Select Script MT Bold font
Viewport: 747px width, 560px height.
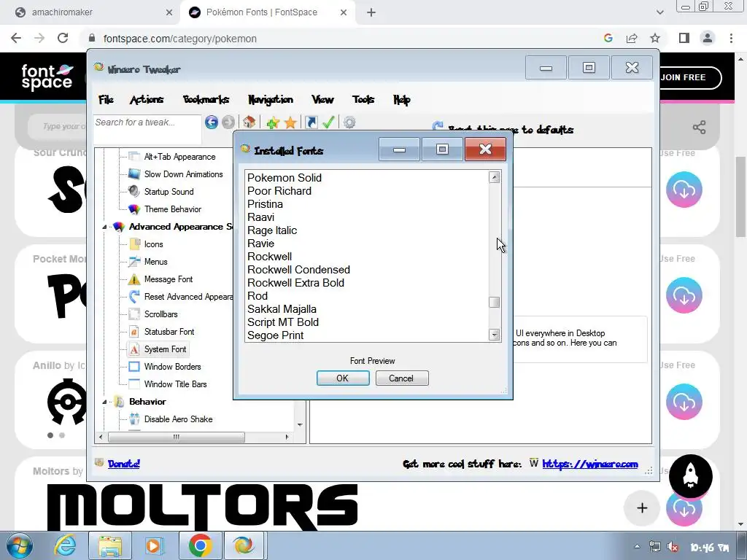(x=283, y=322)
